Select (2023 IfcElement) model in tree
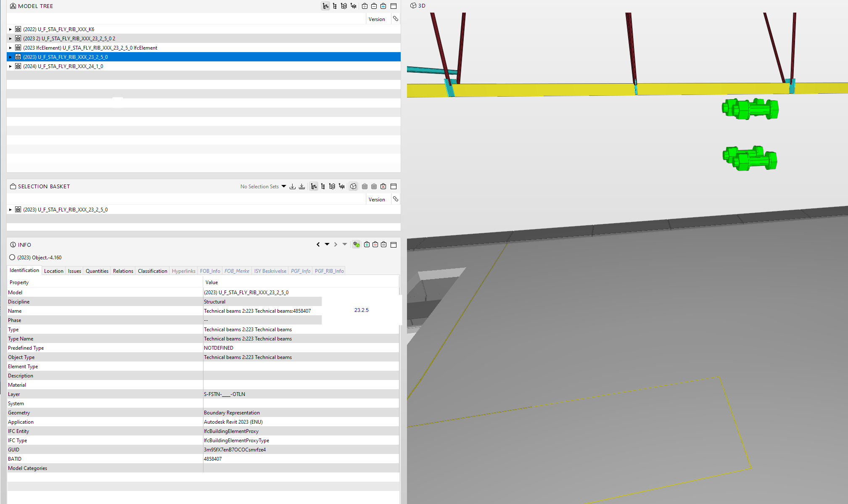 point(90,48)
